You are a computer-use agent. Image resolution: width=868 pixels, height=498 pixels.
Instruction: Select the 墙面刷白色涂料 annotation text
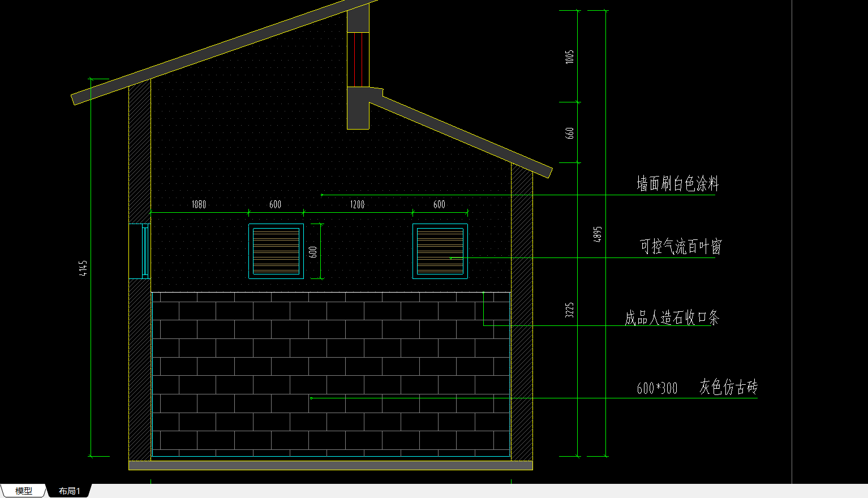click(677, 184)
